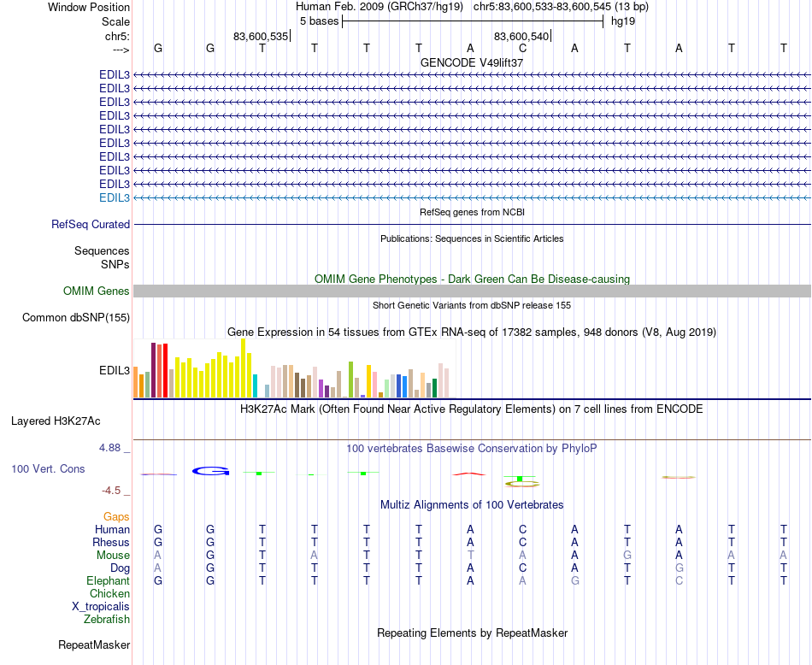This screenshot has height=665, width=812.
Task: Click the Zebrafish species label
Action: (107, 620)
